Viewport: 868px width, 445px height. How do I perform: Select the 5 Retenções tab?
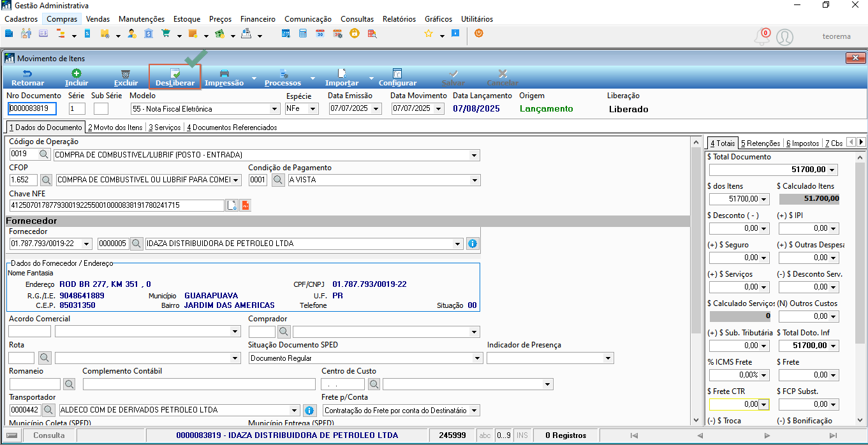point(760,143)
